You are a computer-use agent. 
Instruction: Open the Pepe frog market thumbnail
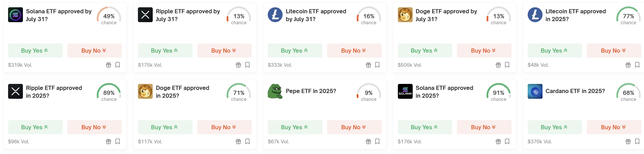pyautogui.click(x=275, y=91)
